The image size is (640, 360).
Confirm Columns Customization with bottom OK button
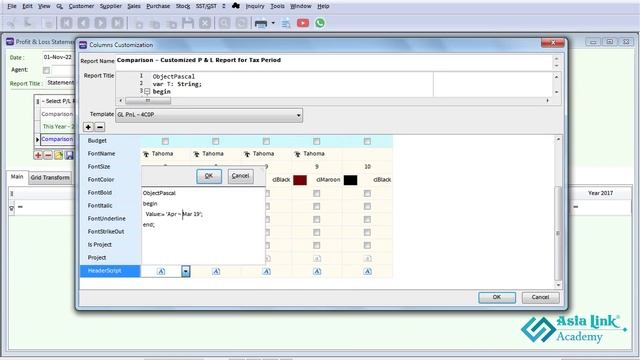[x=497, y=297]
